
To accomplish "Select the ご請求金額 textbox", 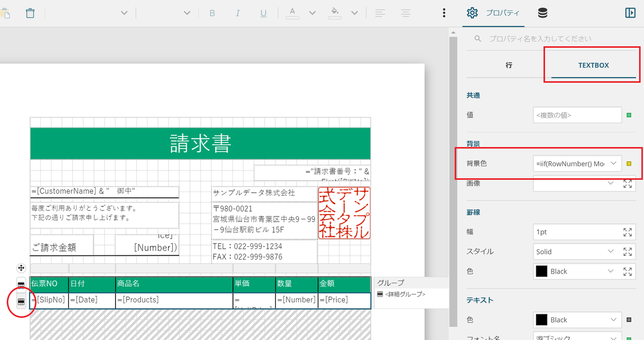I will click(62, 245).
